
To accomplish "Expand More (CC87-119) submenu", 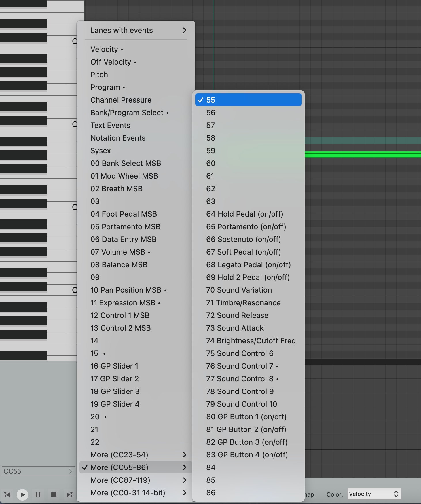I will [x=136, y=480].
